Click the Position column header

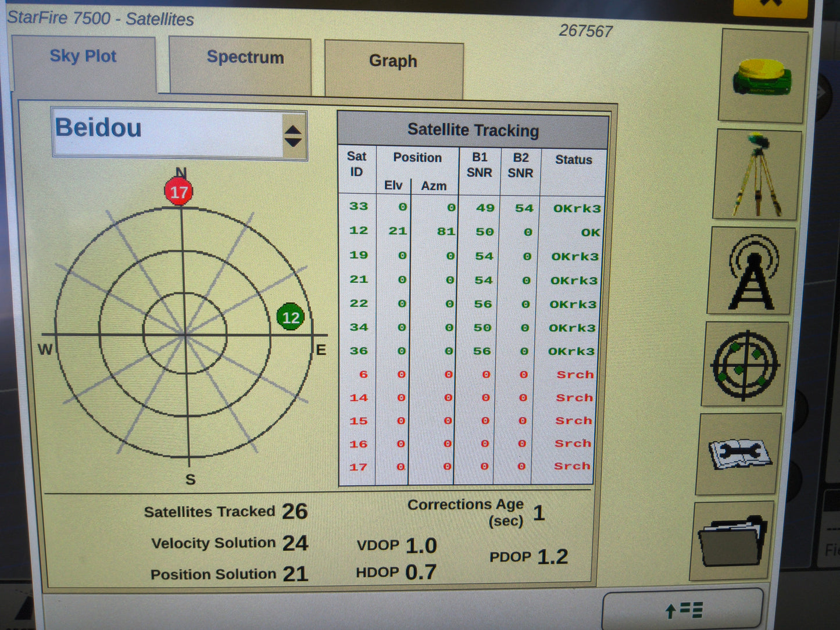pyautogui.click(x=417, y=157)
